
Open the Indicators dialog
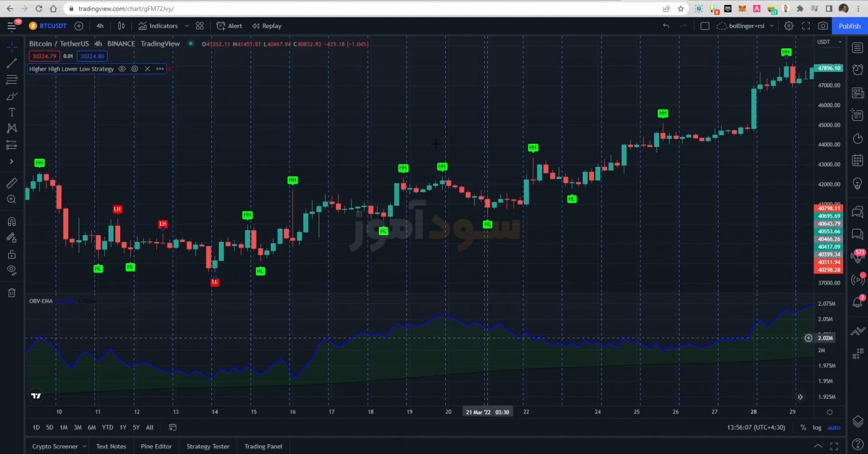[158, 26]
